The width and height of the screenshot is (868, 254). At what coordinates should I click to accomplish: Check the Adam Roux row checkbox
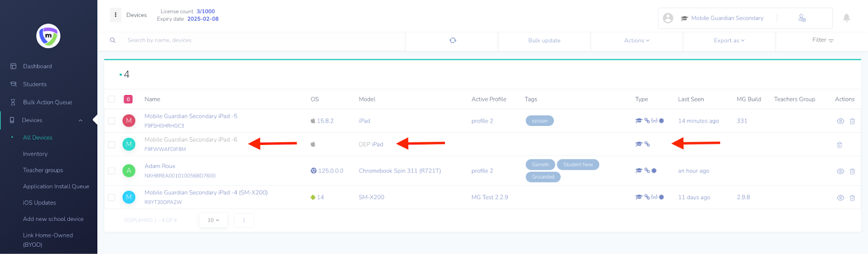tap(112, 171)
